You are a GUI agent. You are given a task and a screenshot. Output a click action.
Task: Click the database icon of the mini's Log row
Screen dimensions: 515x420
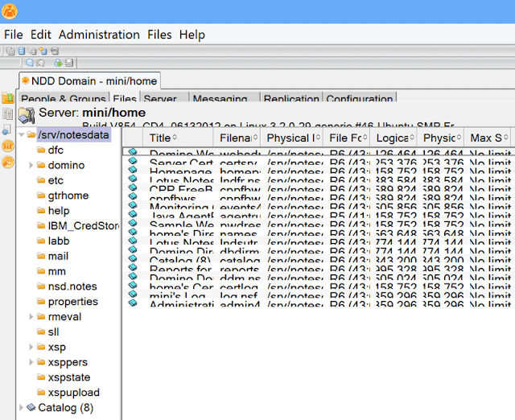tap(132, 294)
